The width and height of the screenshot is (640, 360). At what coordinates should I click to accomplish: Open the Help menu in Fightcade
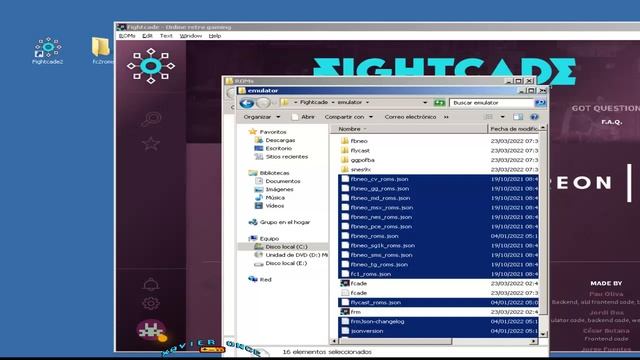point(215,36)
